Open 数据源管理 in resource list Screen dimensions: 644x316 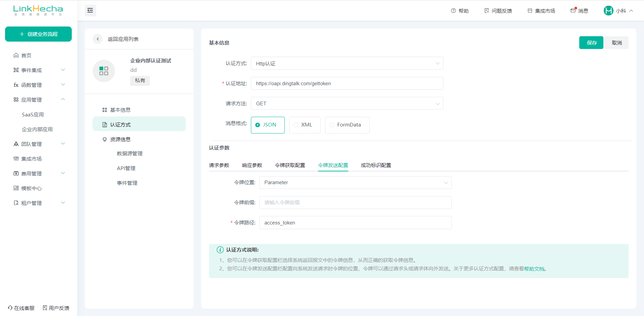pos(130,154)
